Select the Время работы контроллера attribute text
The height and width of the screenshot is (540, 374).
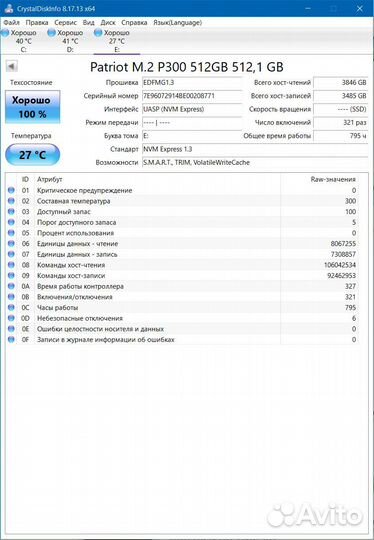tap(80, 287)
